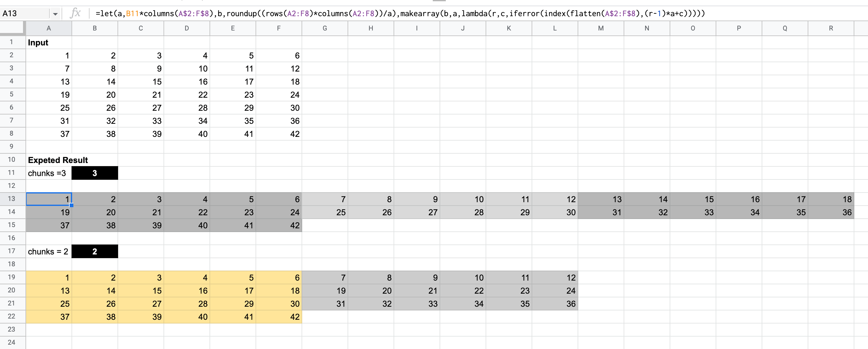The width and height of the screenshot is (868, 349).
Task: Click the 'Input' heading cell
Action: 48,43
